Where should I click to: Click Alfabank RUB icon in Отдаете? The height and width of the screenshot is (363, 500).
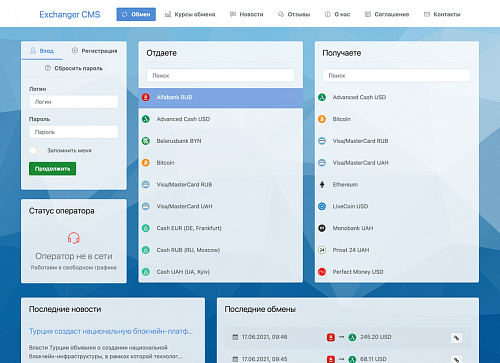click(146, 97)
